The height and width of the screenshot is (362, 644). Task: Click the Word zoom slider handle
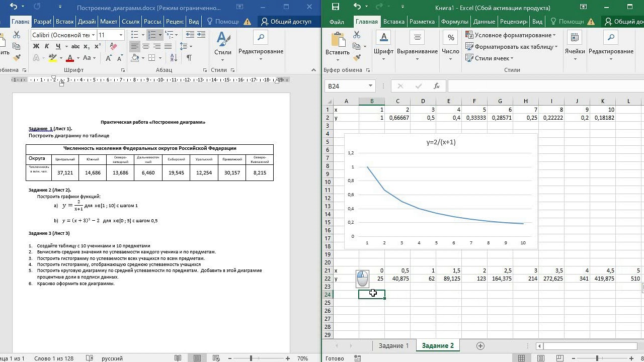(251, 358)
